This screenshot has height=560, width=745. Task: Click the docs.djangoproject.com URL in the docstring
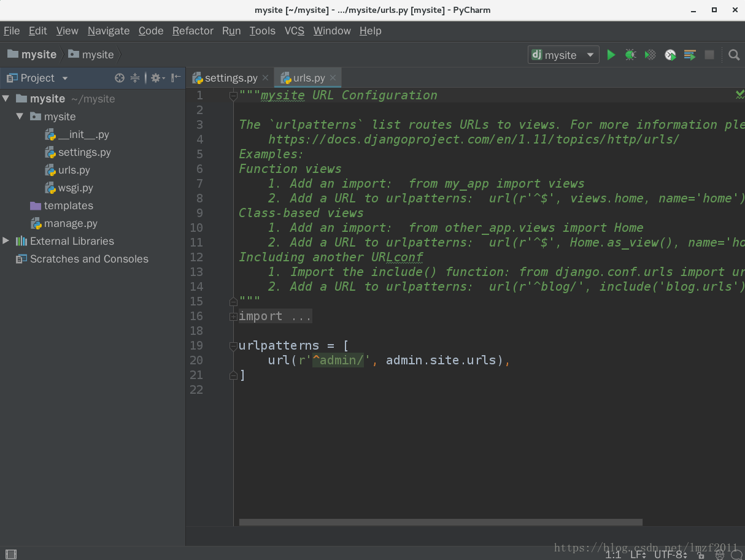click(x=474, y=139)
